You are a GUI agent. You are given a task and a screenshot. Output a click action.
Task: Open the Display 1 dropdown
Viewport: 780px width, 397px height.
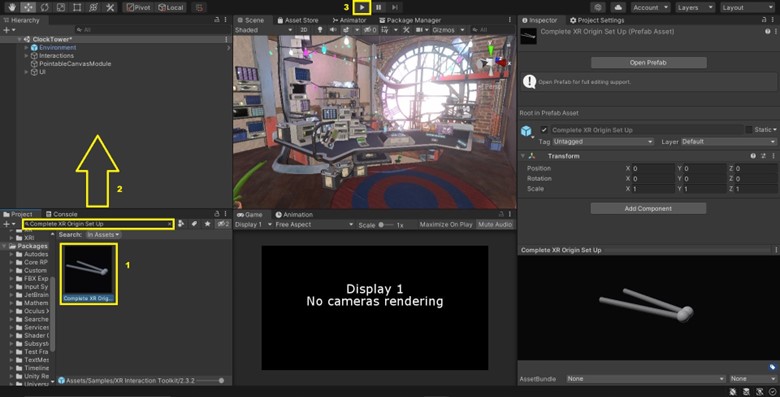[x=253, y=225]
